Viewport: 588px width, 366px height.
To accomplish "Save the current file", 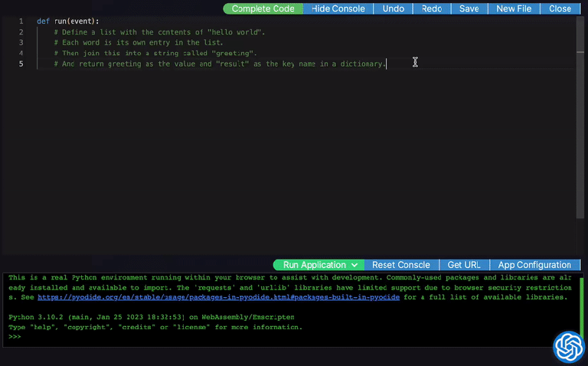I will 469,8.
